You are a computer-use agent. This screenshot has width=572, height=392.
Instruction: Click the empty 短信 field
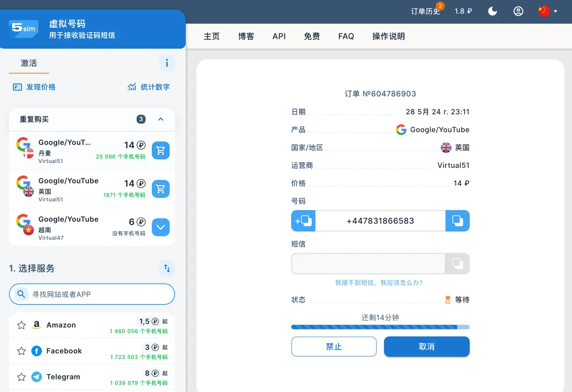tap(368, 263)
